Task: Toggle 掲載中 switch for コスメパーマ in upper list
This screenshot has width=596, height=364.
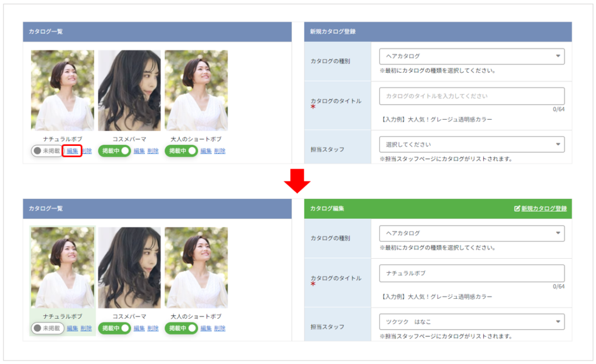Action: pyautogui.click(x=115, y=151)
